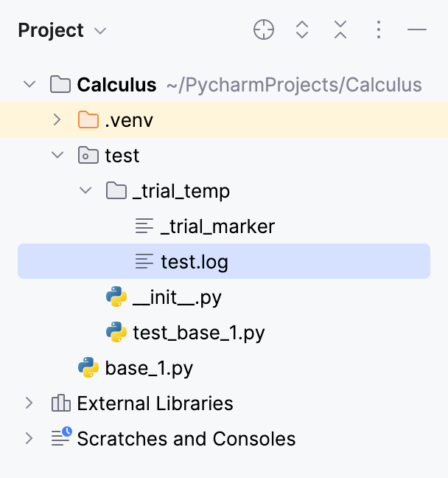Collapse the _trial_temp folder
This screenshot has height=478, width=448.
[86, 191]
